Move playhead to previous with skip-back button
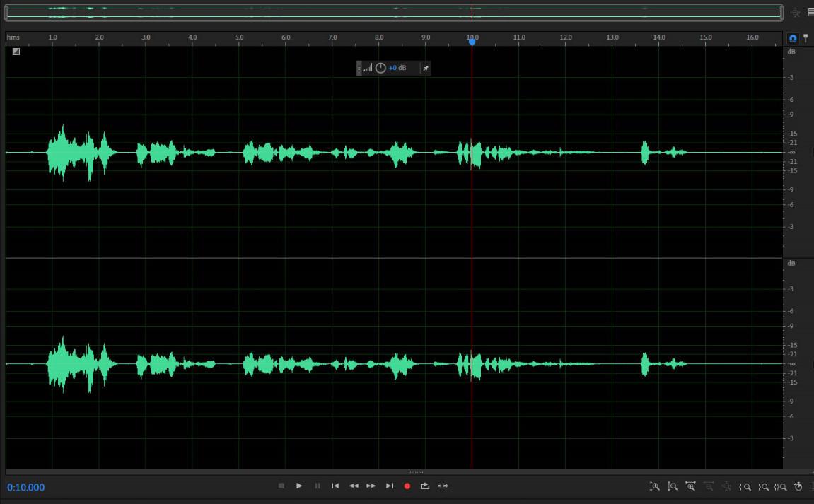Image resolution: width=814 pixels, height=504 pixels. click(x=335, y=486)
